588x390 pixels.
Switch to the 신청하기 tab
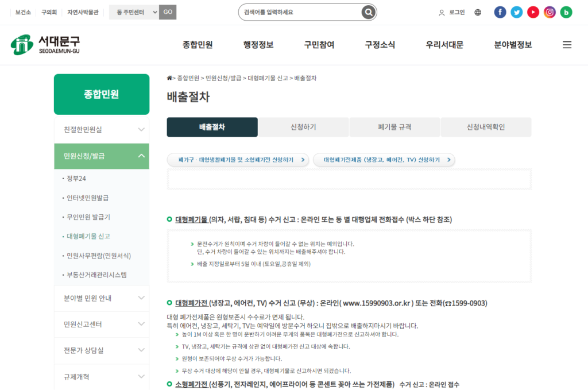(x=303, y=127)
